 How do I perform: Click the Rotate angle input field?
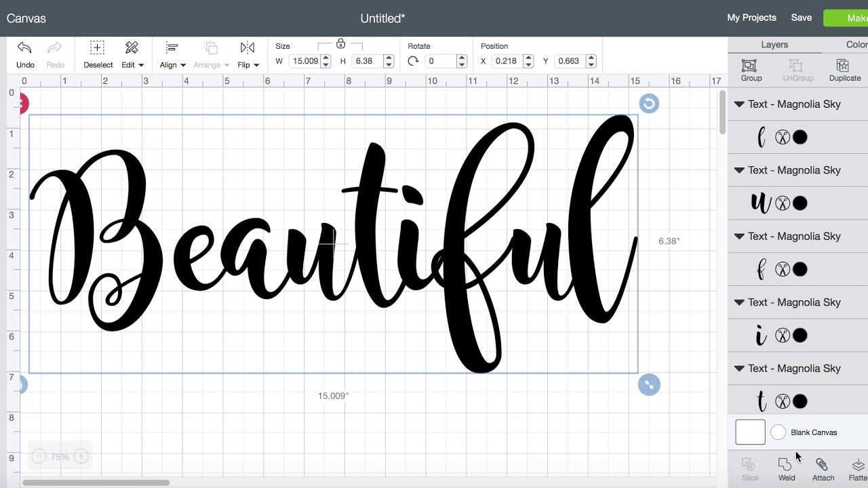pyautogui.click(x=439, y=61)
